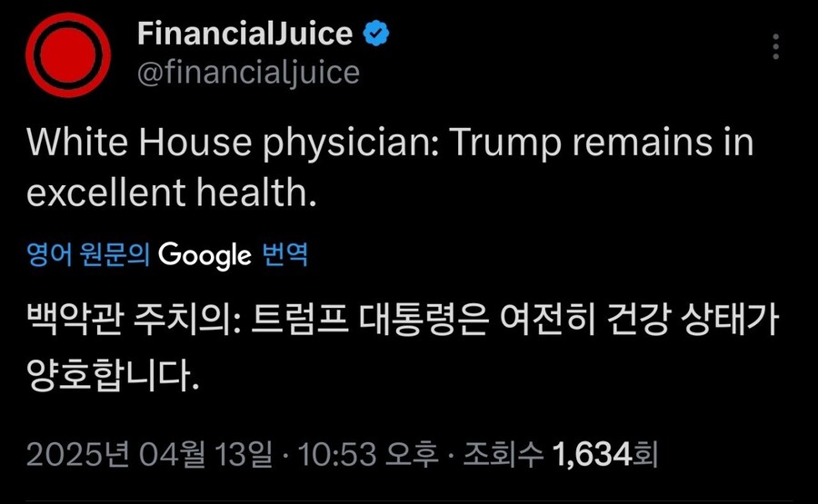818x504 pixels.
Task: Select the 'White House physician:' tweet text
Action: coord(234,143)
